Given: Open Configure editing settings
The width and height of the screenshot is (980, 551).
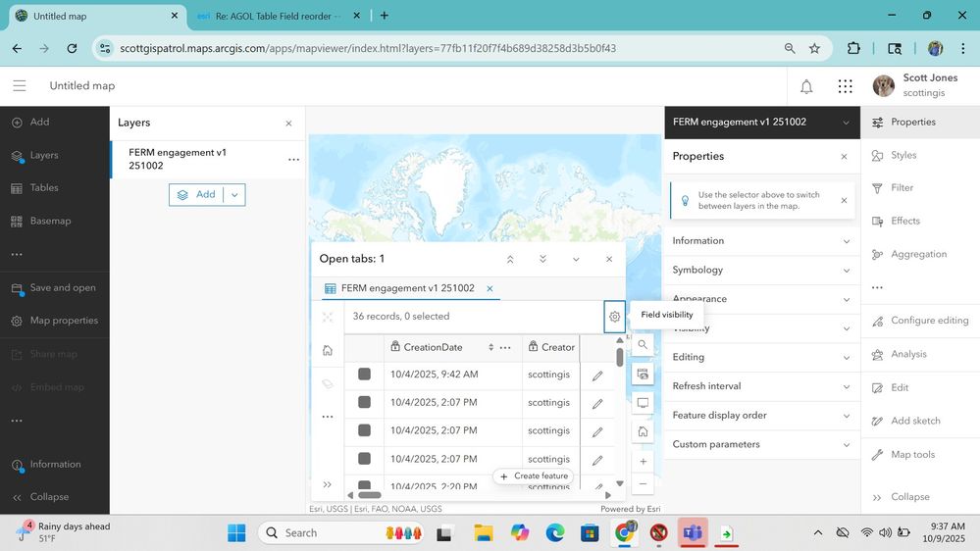Looking at the screenshot, I should click(x=920, y=321).
